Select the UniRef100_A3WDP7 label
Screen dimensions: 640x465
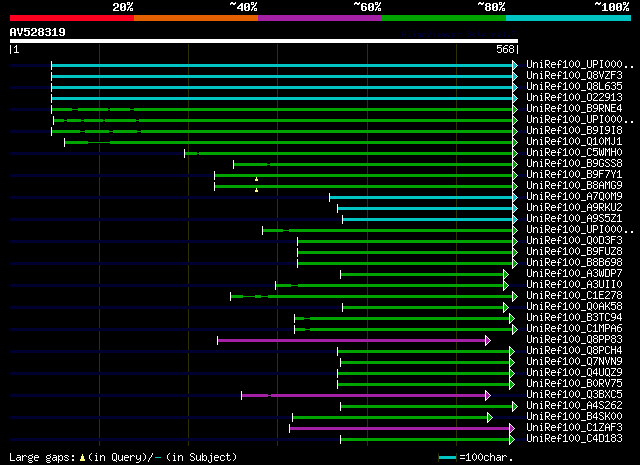tap(574, 274)
